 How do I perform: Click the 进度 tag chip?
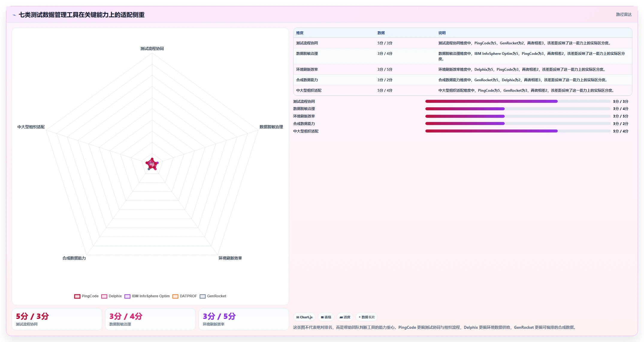[x=345, y=317]
